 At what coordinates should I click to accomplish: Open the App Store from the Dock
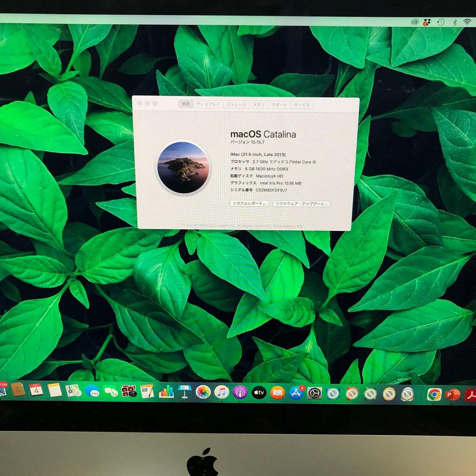coord(296,392)
